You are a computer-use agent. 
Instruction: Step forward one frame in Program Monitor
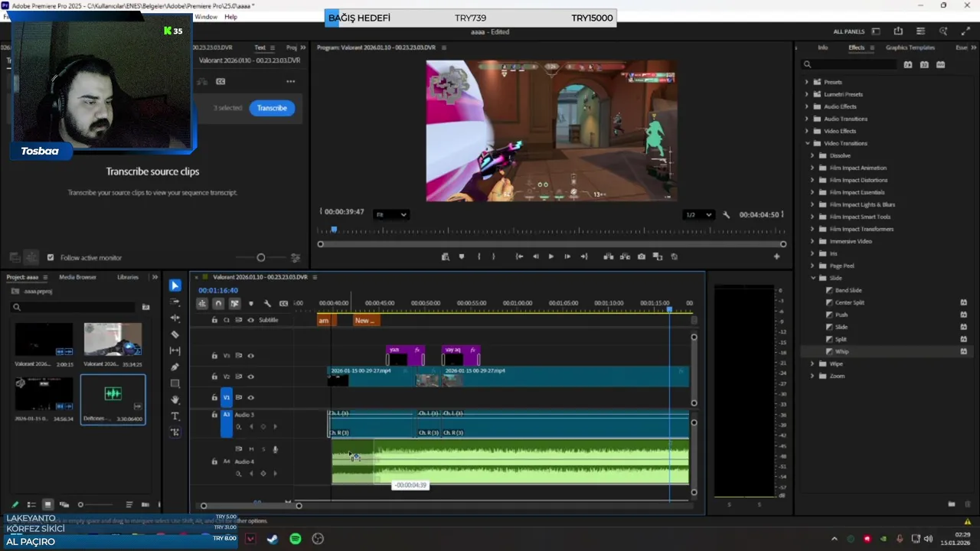click(567, 256)
